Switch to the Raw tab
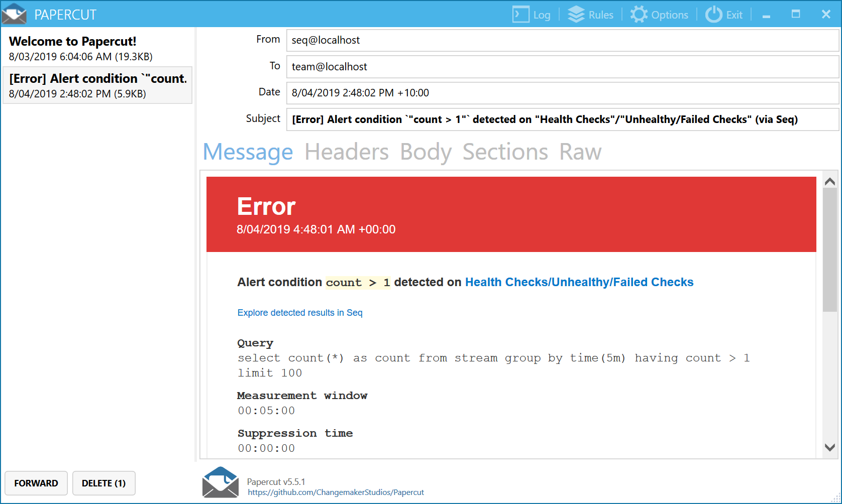Screen dimensions: 842x504 click(x=580, y=152)
